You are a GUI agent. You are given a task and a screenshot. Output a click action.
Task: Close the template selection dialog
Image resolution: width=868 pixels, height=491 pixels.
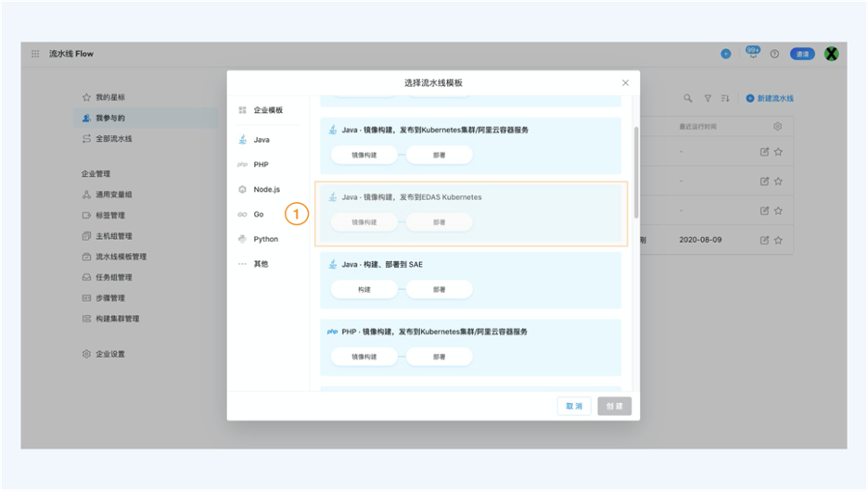625,83
